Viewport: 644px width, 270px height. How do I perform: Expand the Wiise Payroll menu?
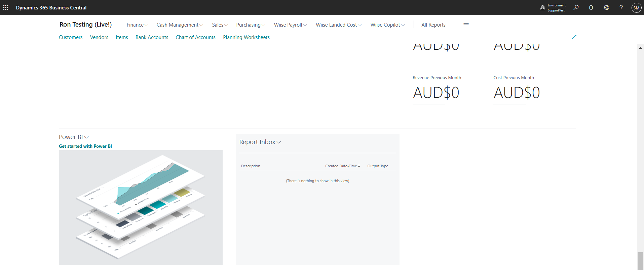(290, 25)
